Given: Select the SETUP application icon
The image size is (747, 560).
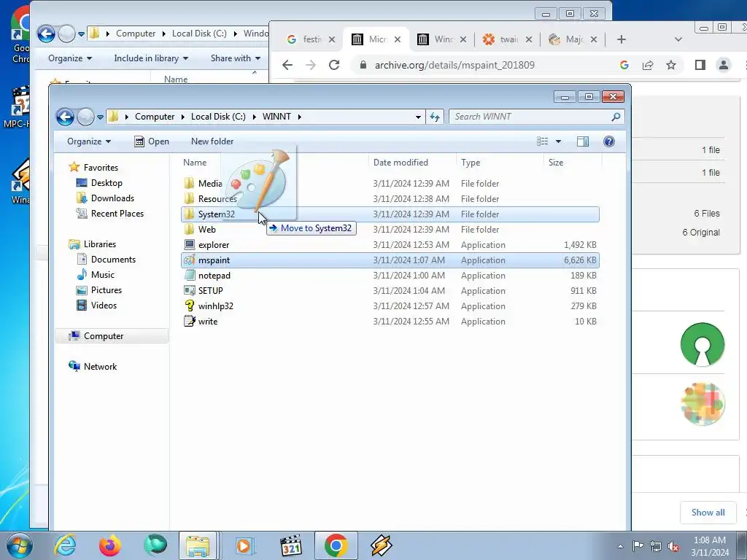Looking at the screenshot, I should point(190,290).
